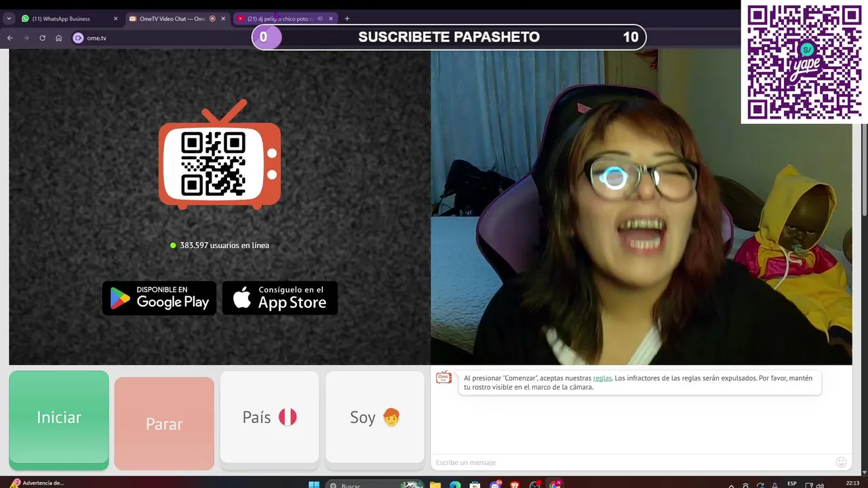Click the YouTube favicon on third tab
Viewport: 868px width, 488px height.
(241, 19)
